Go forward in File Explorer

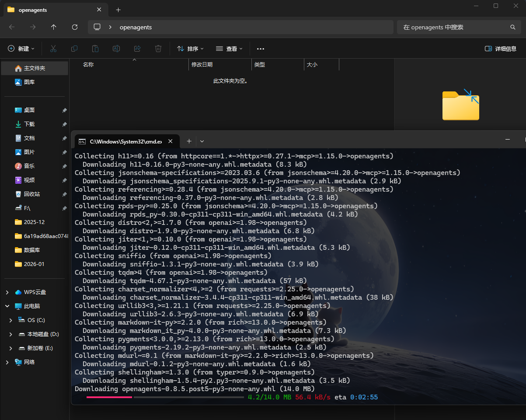[x=33, y=27]
